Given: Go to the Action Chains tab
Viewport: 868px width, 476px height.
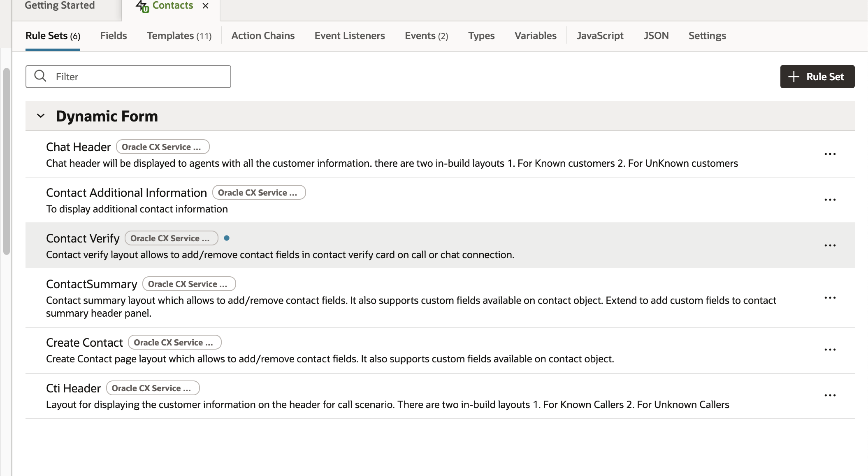Looking at the screenshot, I should pyautogui.click(x=263, y=36).
